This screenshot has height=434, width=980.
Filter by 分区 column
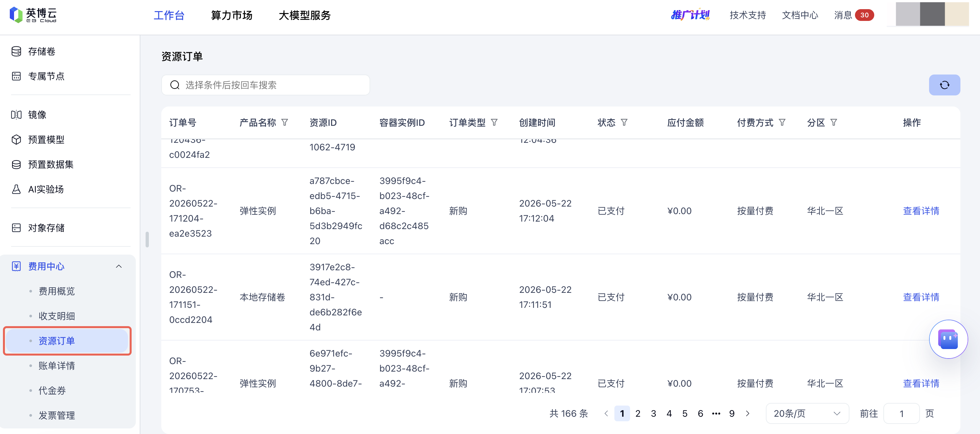pyautogui.click(x=833, y=123)
